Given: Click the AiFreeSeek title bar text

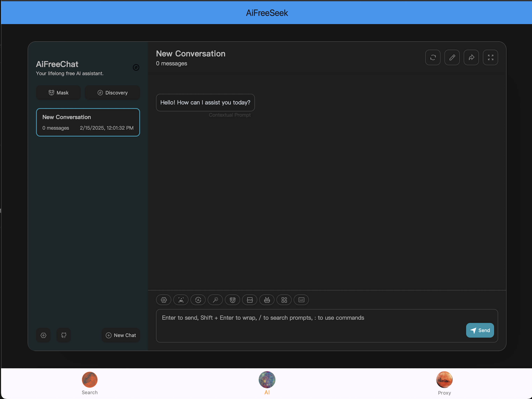Looking at the screenshot, I should [x=267, y=13].
